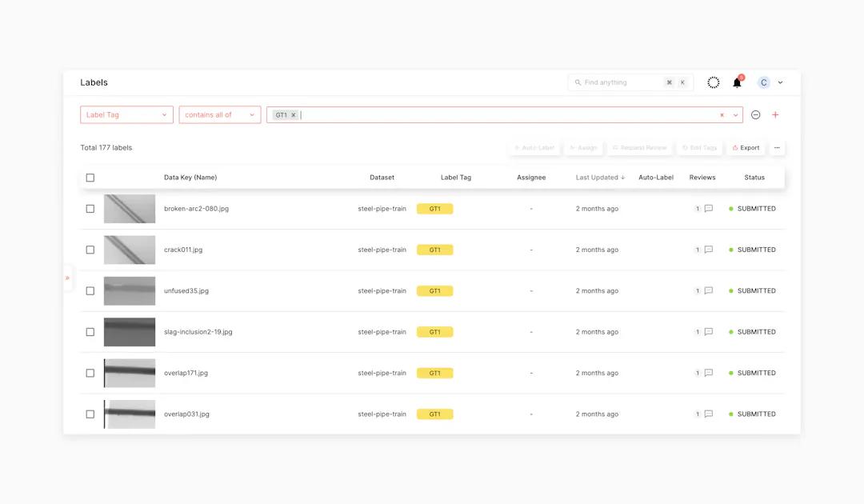Click the GT1 yellow label tag for unfused35.jpg
The width and height of the screenshot is (864, 504).
point(434,290)
